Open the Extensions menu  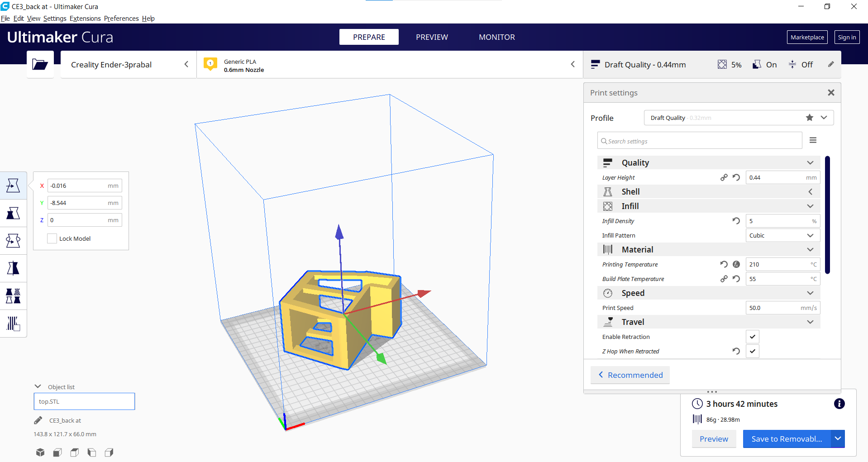click(85, 19)
